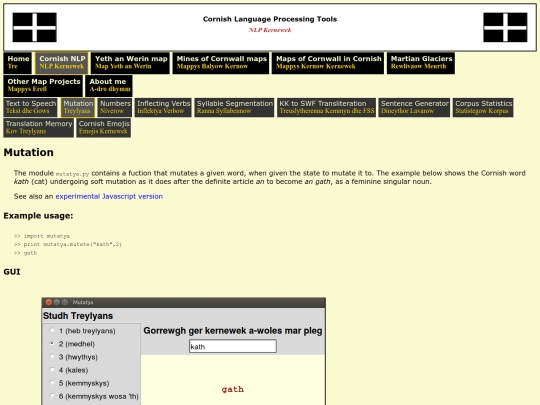Click the 'Mutation' page heading
Image resolution: width=540 pixels, height=405 pixels.
coord(29,152)
